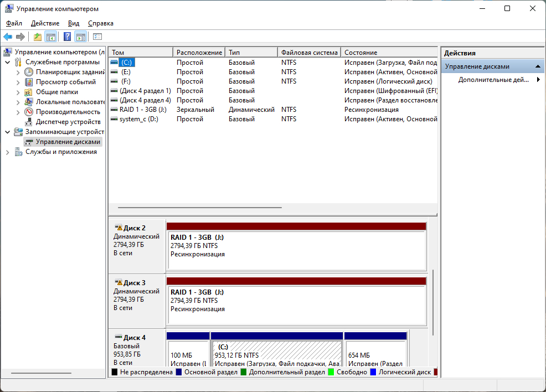This screenshot has width=546, height=392.
Task: Expand the Планировщик заданий node
Action: point(18,72)
